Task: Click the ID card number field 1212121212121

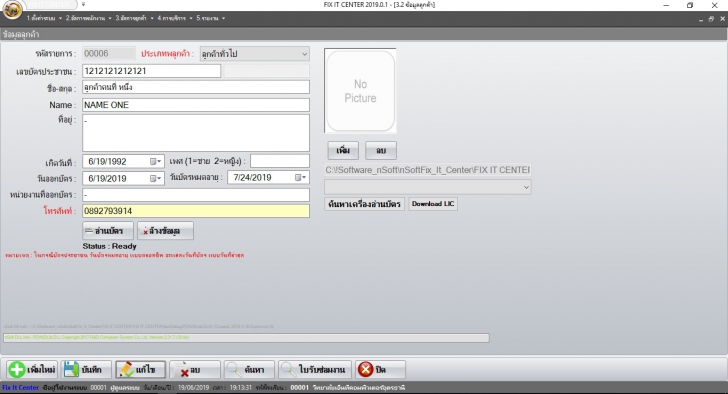Action: (x=151, y=71)
